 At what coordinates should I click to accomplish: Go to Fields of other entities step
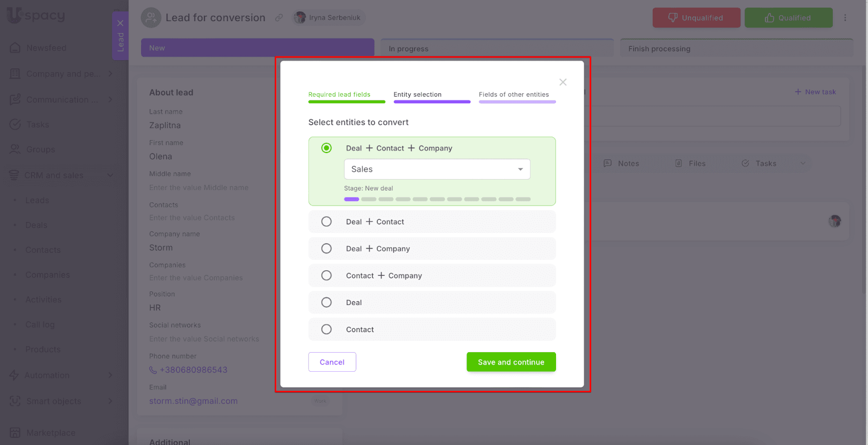[x=514, y=94]
